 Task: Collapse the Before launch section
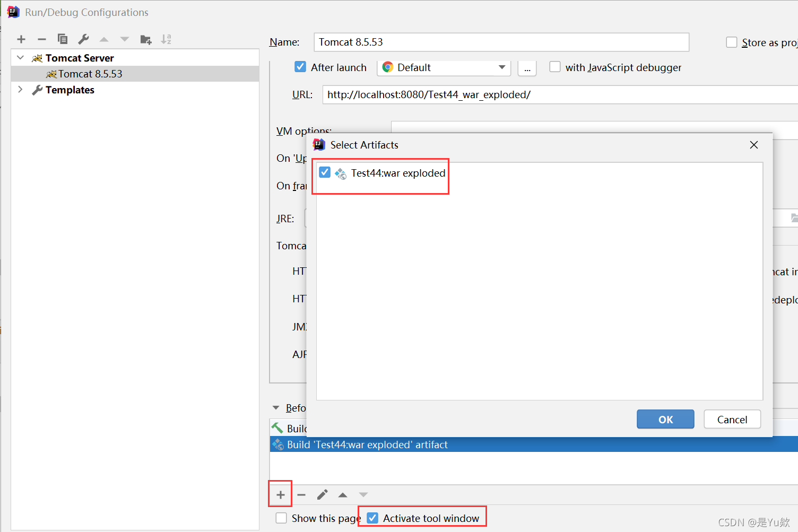click(x=276, y=408)
